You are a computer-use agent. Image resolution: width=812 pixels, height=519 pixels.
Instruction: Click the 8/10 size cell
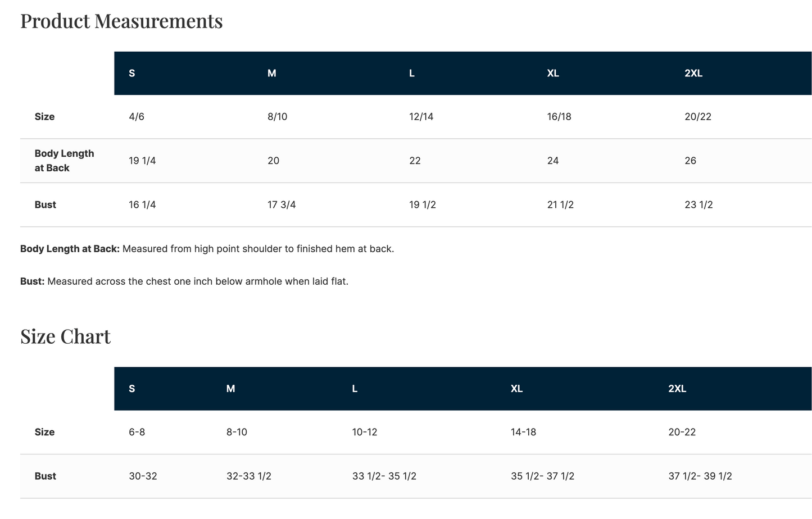pos(278,117)
